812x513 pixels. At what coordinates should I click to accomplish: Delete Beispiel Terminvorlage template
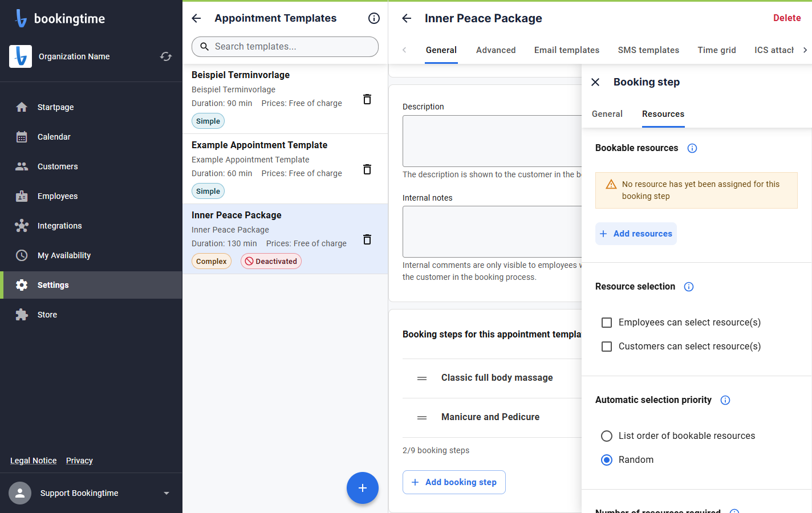tap(367, 99)
